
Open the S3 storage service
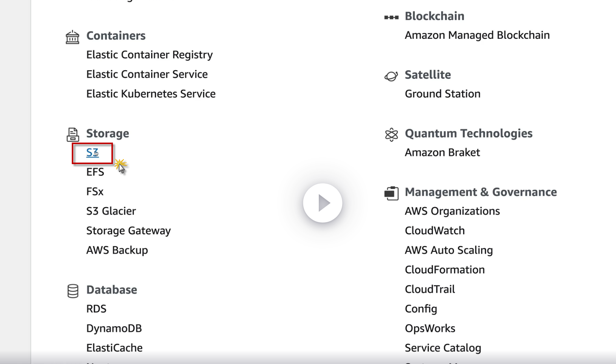point(93,153)
